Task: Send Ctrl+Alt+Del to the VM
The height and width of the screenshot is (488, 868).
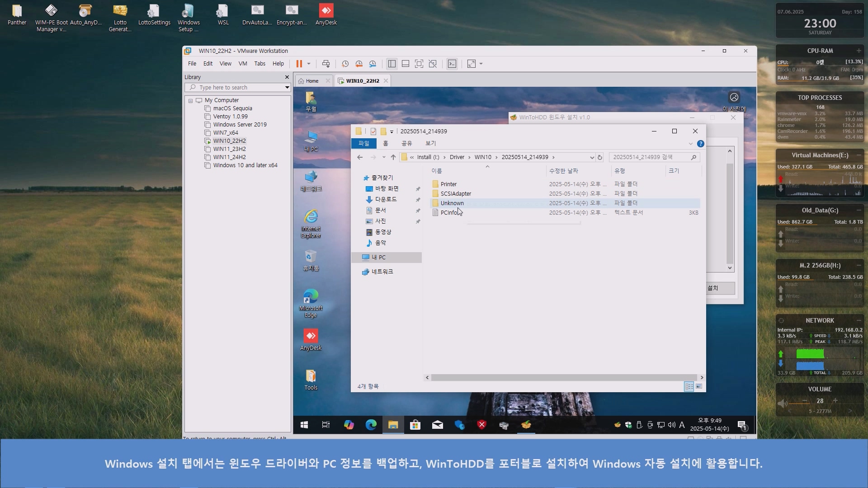Action: [326, 64]
